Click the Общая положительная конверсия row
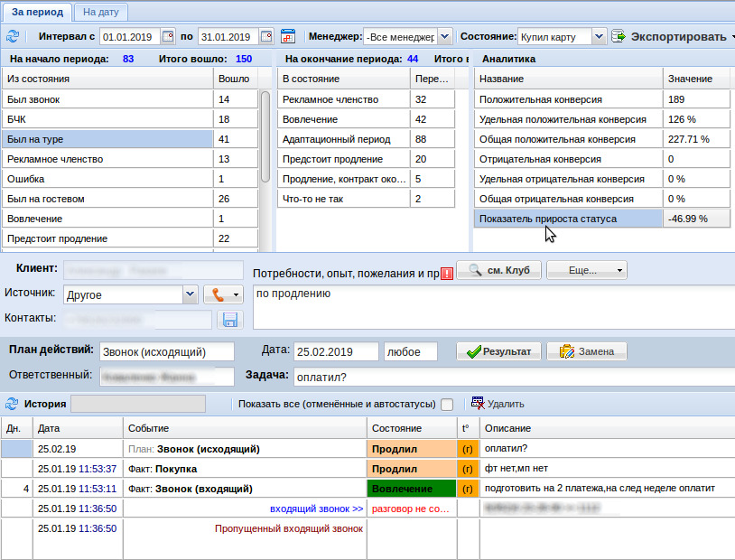The image size is (735, 560). coord(602,139)
